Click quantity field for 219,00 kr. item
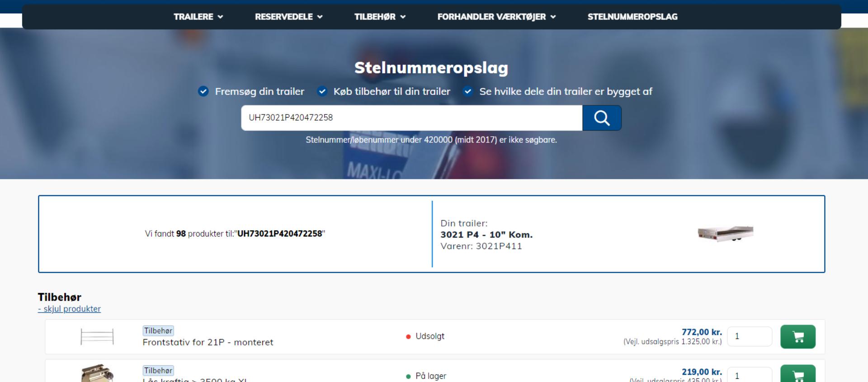 click(749, 375)
